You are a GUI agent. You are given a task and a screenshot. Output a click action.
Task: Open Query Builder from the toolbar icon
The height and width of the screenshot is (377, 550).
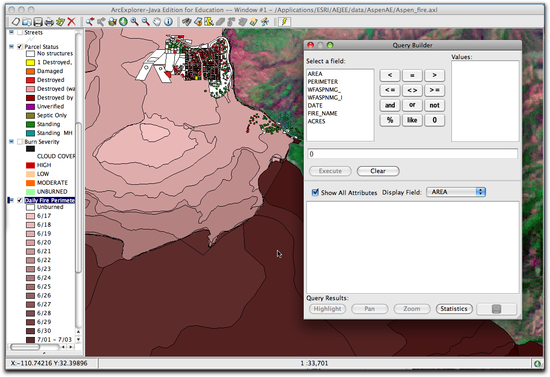(198, 22)
